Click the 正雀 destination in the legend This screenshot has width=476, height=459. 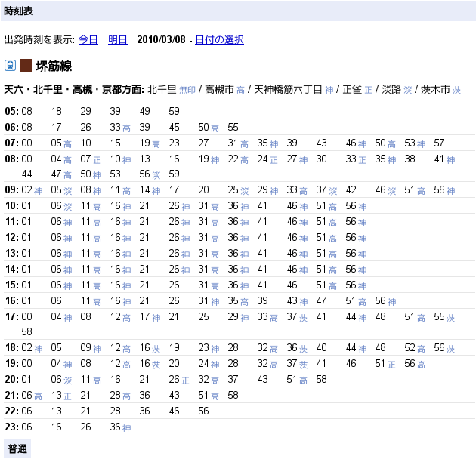[352, 90]
